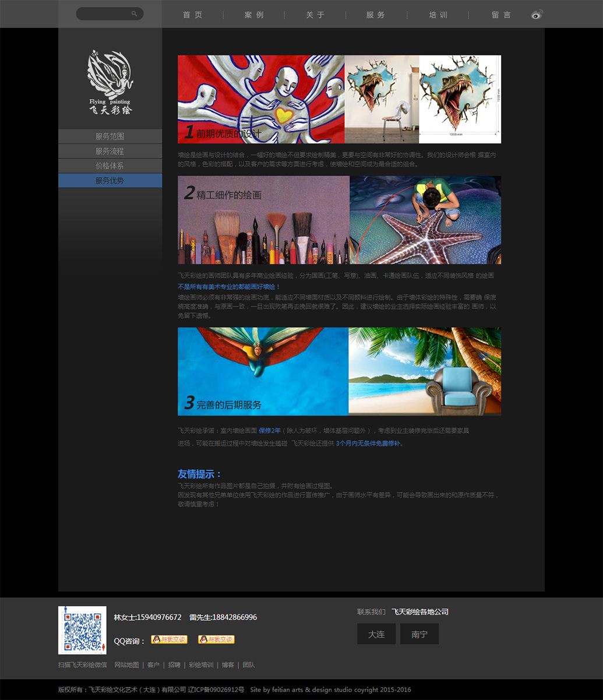Go to 首页 in navigation bar
This screenshot has height=700, width=603.
[193, 15]
